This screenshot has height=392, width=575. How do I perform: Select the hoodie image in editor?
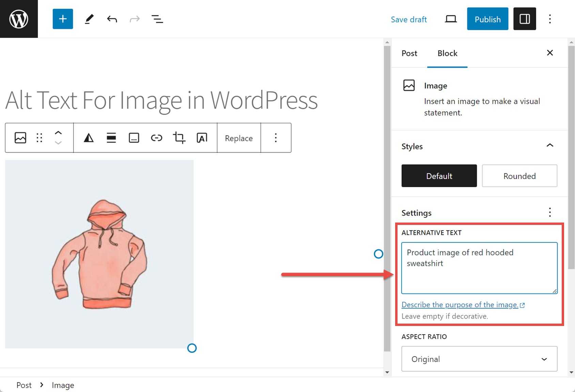99,254
